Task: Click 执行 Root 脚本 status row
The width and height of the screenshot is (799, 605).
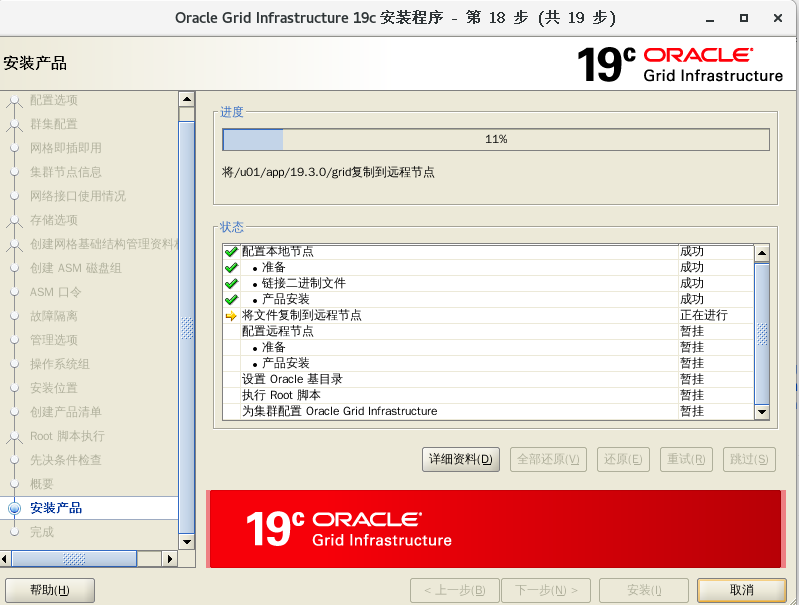Action: coord(488,395)
